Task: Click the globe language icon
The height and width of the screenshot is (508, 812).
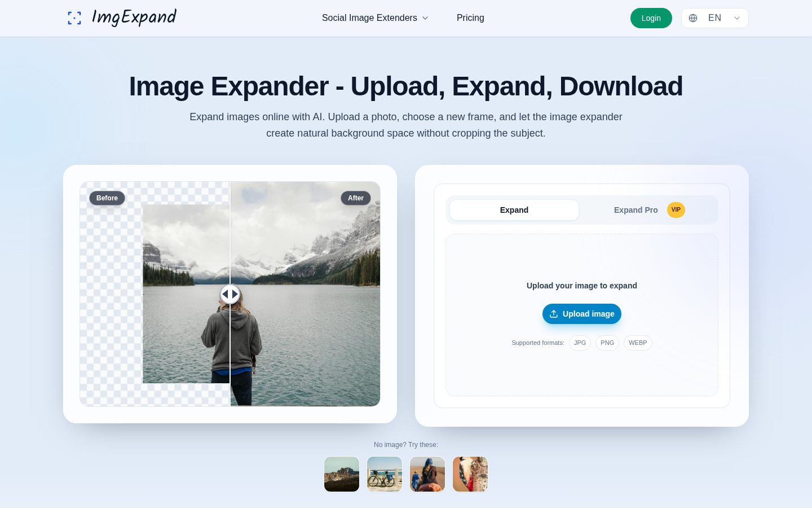Action: [x=693, y=18]
